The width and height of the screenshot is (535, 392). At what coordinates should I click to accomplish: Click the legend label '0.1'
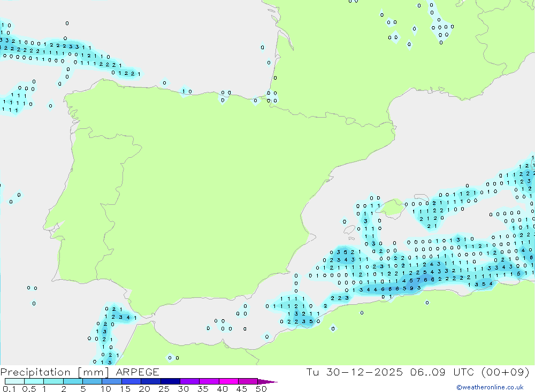pos(9,389)
